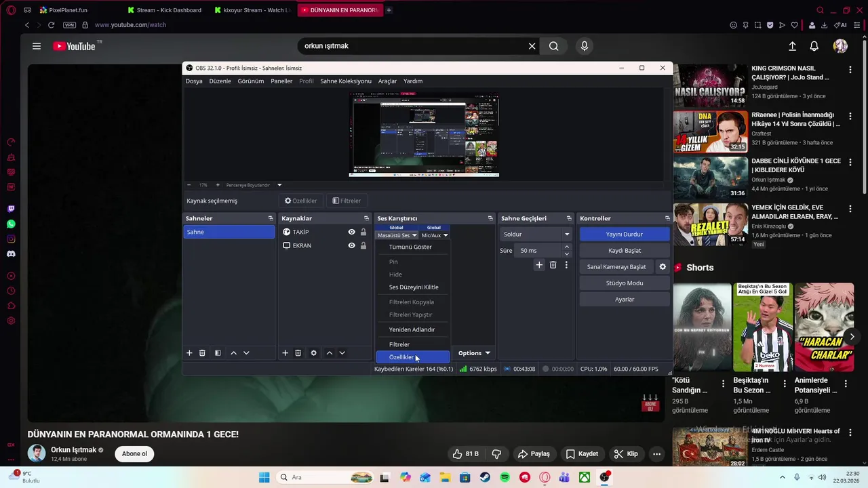Open the YouTube hamburger guide menu
Image resolution: width=868 pixels, height=488 pixels.
click(37, 46)
